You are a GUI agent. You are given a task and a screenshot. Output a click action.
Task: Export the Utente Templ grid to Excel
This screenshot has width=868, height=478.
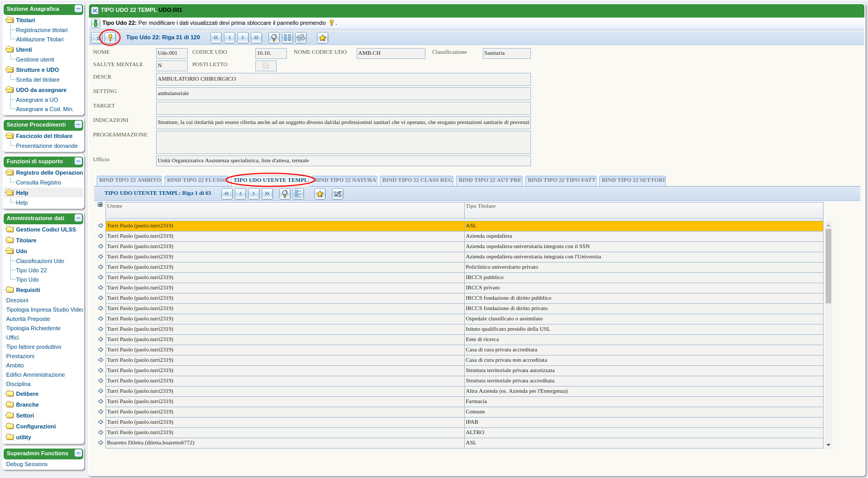pos(338,194)
